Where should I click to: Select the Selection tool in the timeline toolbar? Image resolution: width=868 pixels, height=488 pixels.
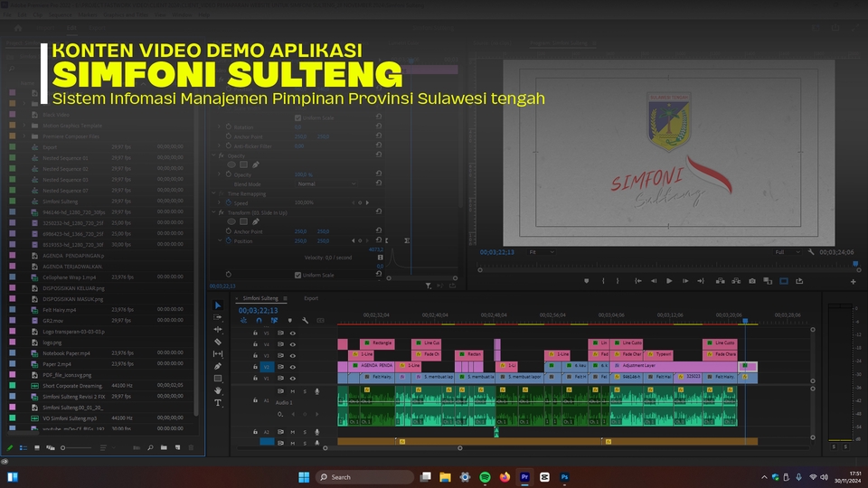[218, 305]
